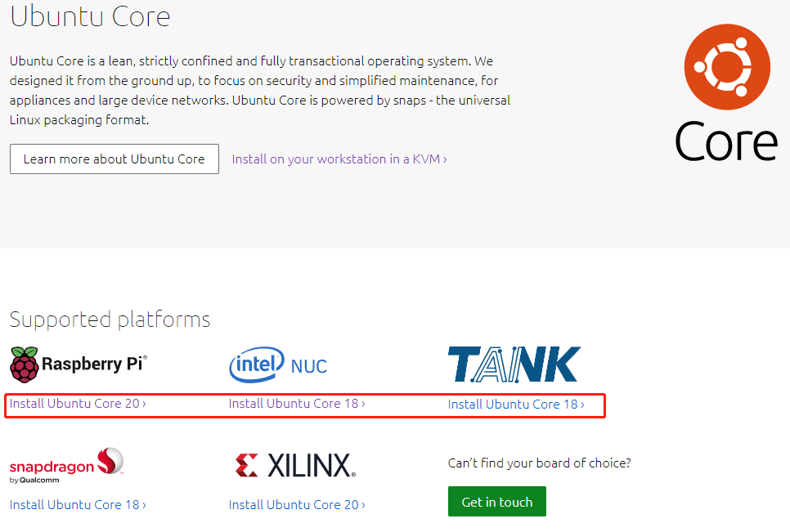790x532 pixels.
Task: Click the Ubuntu Core circular logo
Action: click(727, 67)
